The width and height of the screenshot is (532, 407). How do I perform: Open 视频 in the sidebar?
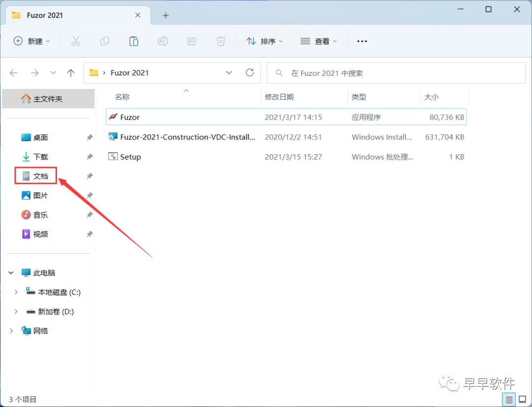[x=40, y=234]
